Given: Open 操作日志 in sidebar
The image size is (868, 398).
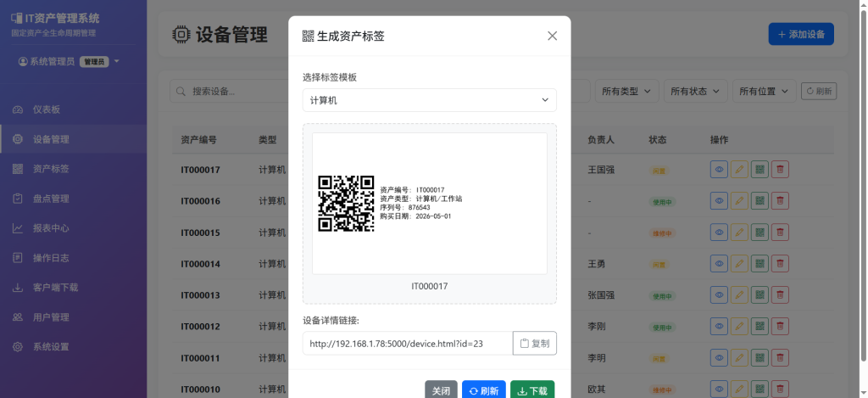Looking at the screenshot, I should pyautogui.click(x=74, y=258).
